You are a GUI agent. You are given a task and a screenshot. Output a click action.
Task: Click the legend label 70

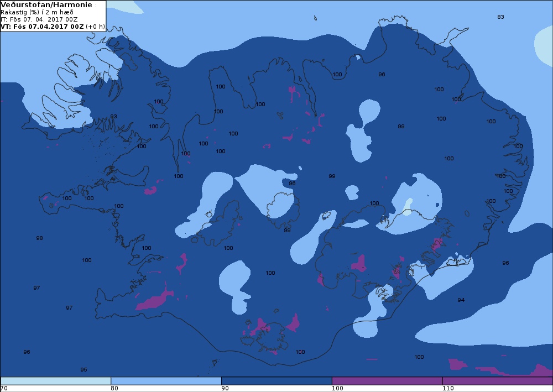coord(4,388)
